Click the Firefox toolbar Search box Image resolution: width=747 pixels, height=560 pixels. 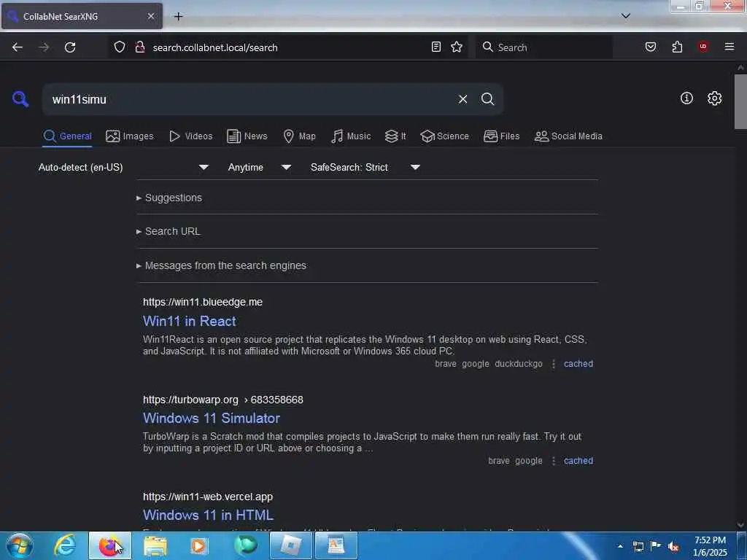(x=543, y=47)
